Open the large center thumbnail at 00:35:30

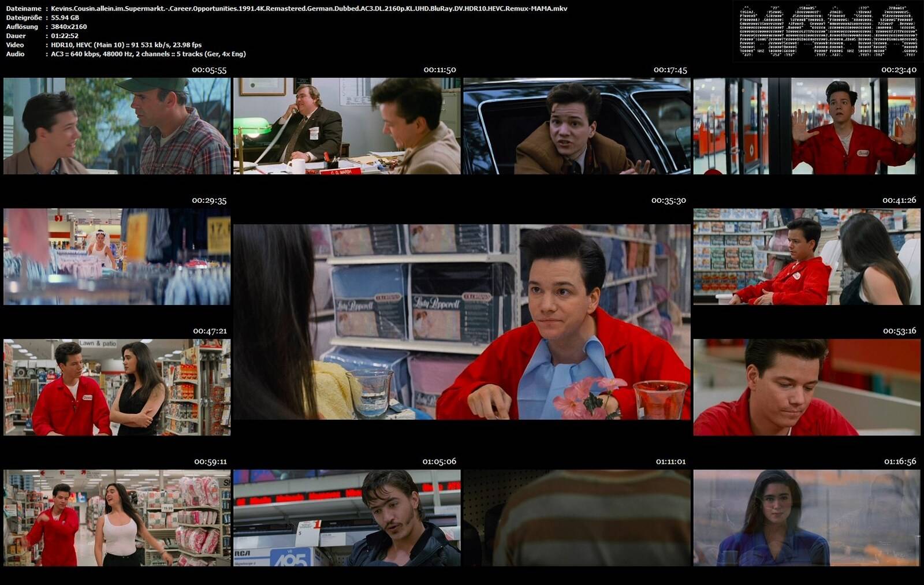(462, 322)
